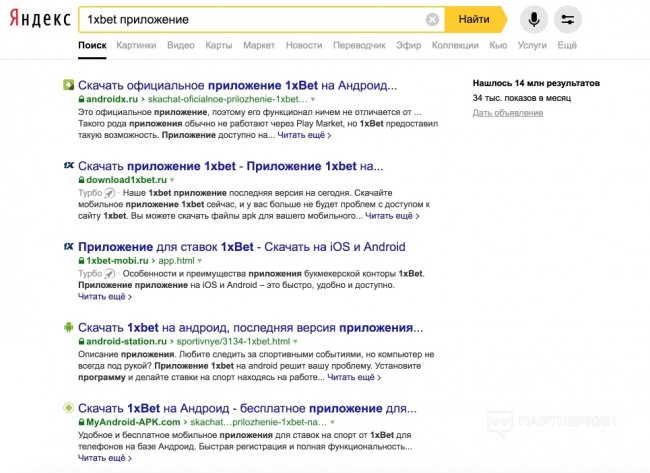
Task: Clear the search query with the X icon
Action: tap(432, 19)
